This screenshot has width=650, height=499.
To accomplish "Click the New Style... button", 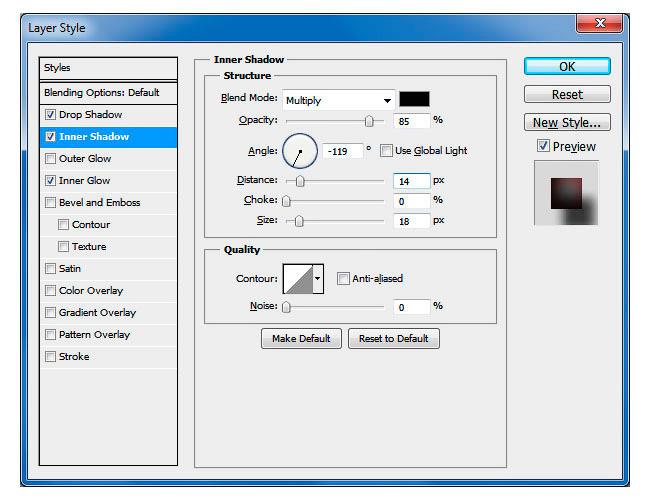I will pyautogui.click(x=567, y=122).
